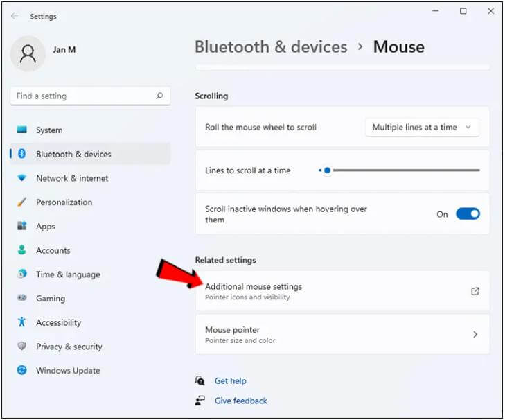This screenshot has height=420, width=505.
Task: Click Bluetooth & devices breadcrumb
Action: pos(271,46)
